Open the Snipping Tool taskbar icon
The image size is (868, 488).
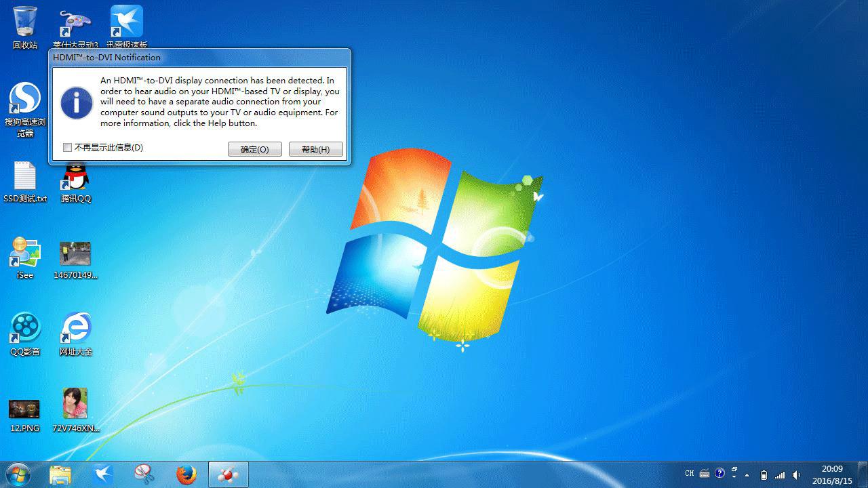coord(144,474)
